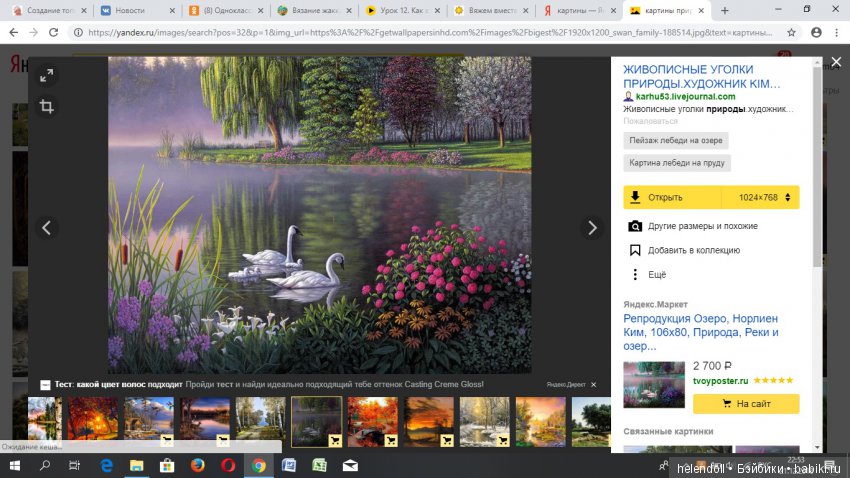The image size is (850, 478).
Task: Click the bookmark icon to add to collection
Action: (x=634, y=250)
